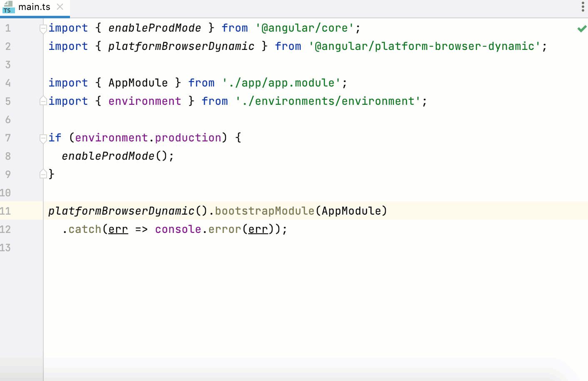
Task: Collapse the import block on line 1
Action: (x=43, y=28)
